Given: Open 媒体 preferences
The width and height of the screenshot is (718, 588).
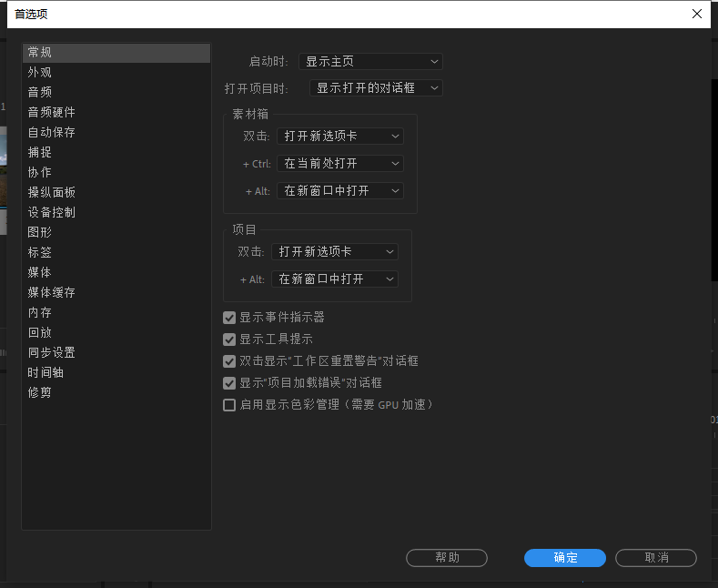Looking at the screenshot, I should (x=116, y=272).
